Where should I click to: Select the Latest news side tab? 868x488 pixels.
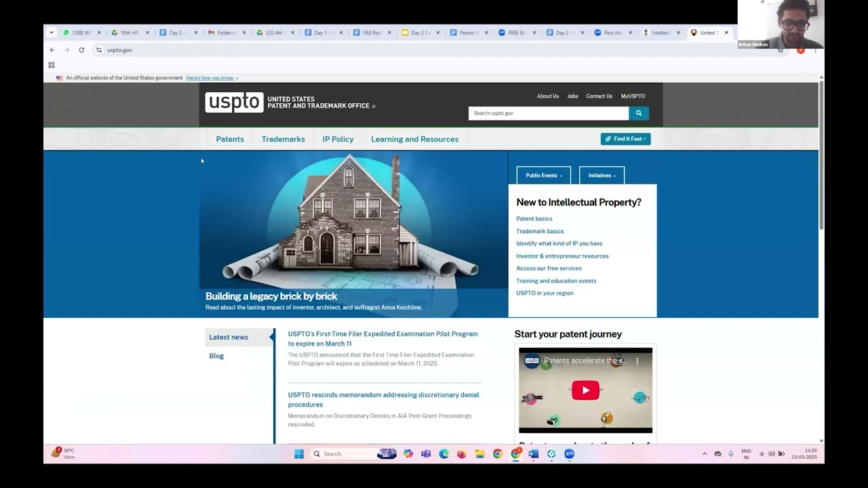(239, 338)
